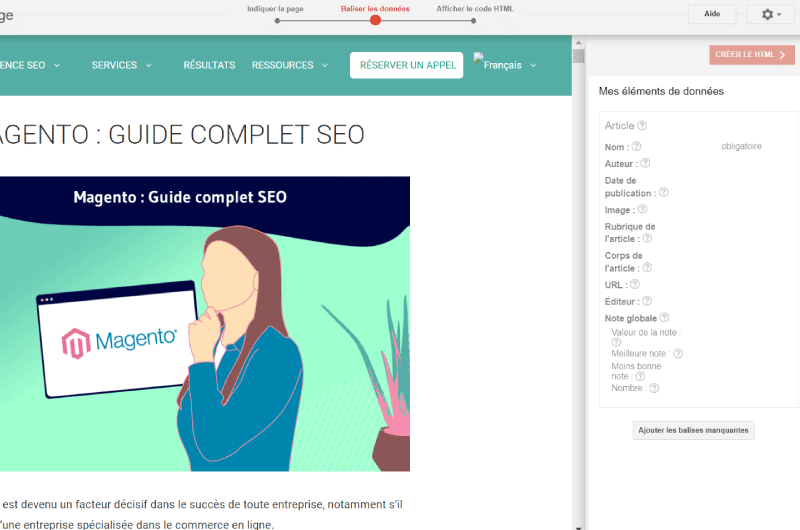Click help icon beside Date de publication
This screenshot has width=800, height=530.
point(663,192)
